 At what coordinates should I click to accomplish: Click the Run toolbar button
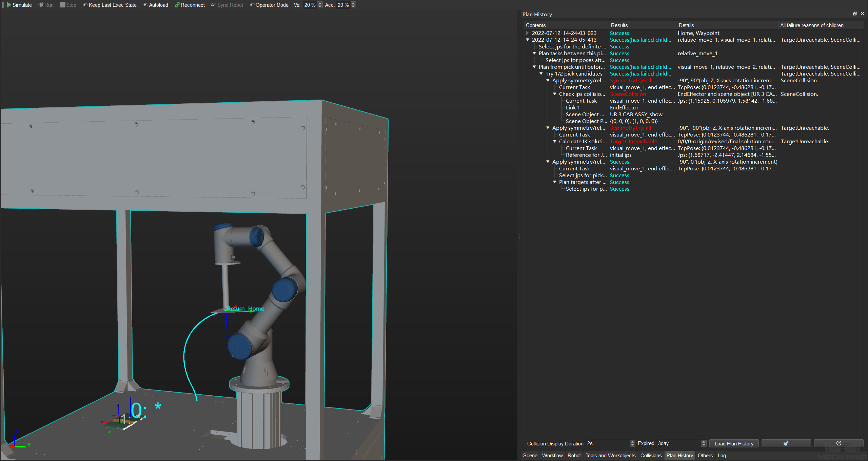(46, 5)
